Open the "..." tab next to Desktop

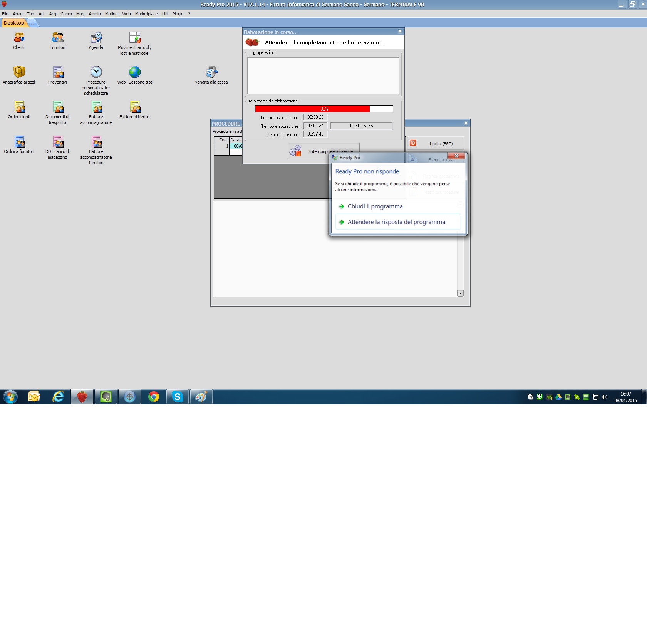click(32, 23)
